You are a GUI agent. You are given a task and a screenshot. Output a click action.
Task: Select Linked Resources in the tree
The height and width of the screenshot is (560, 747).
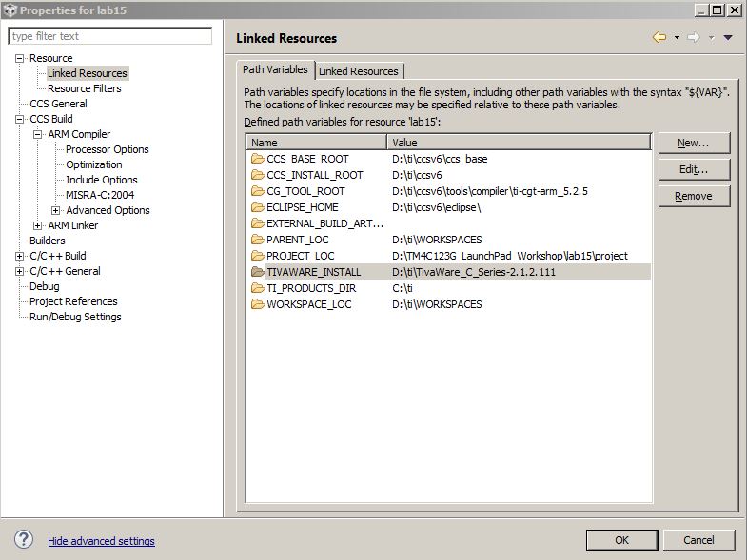pyautogui.click(x=88, y=73)
